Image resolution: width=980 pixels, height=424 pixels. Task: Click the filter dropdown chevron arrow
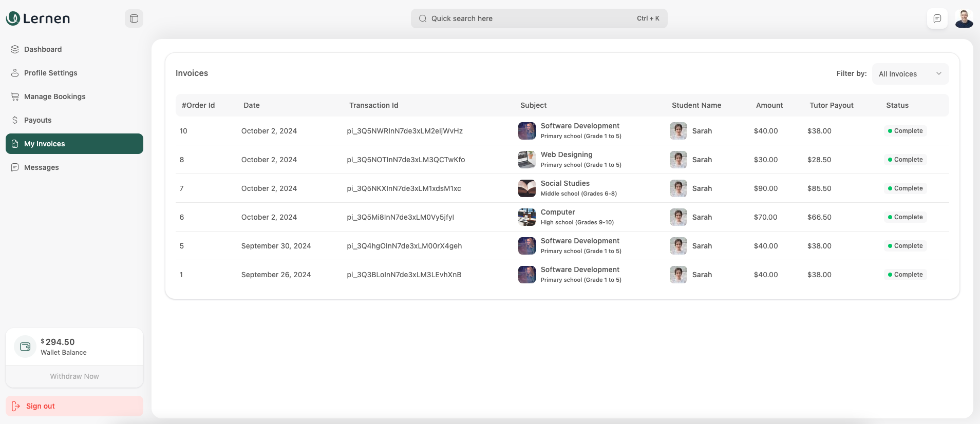(938, 74)
